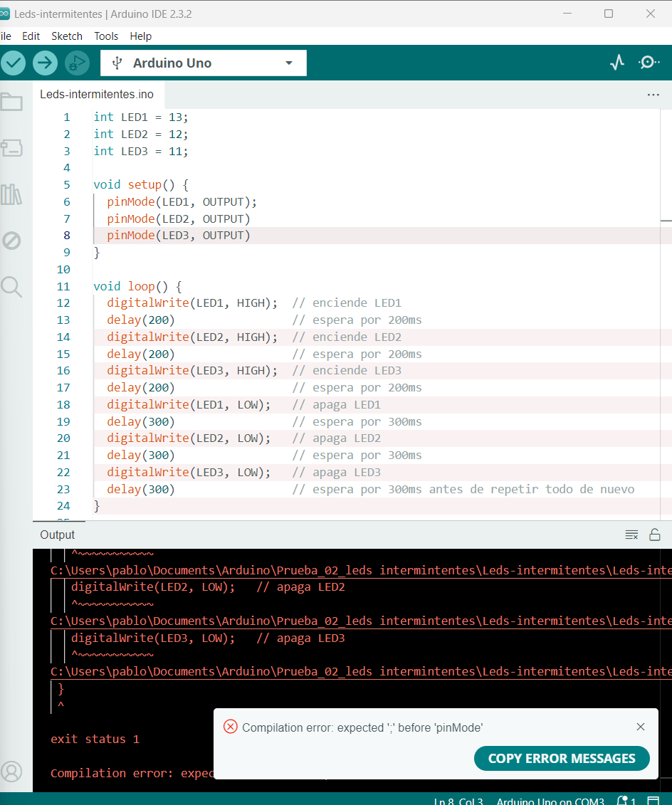Click the USB icon in board selector
This screenshot has height=805, width=672.
tap(117, 63)
